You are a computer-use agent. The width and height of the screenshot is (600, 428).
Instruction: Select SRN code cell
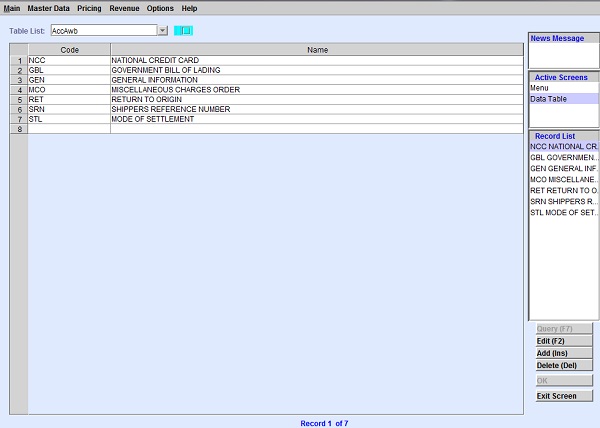click(x=69, y=109)
